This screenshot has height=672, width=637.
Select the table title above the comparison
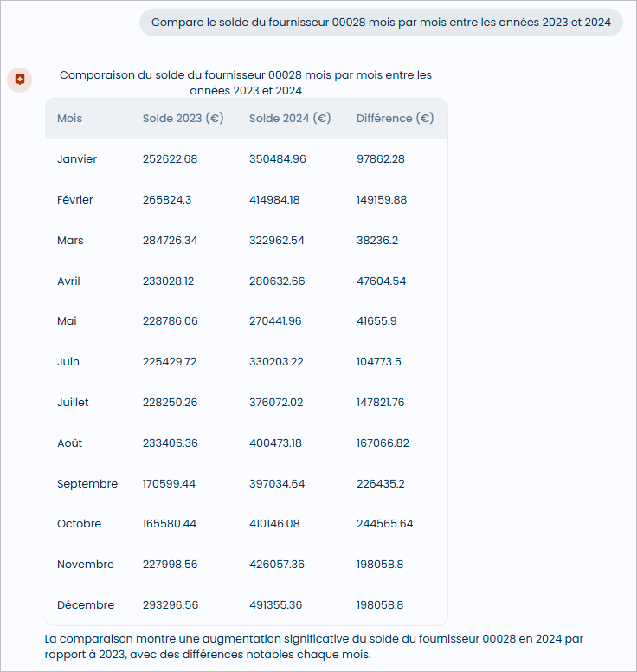(x=246, y=82)
